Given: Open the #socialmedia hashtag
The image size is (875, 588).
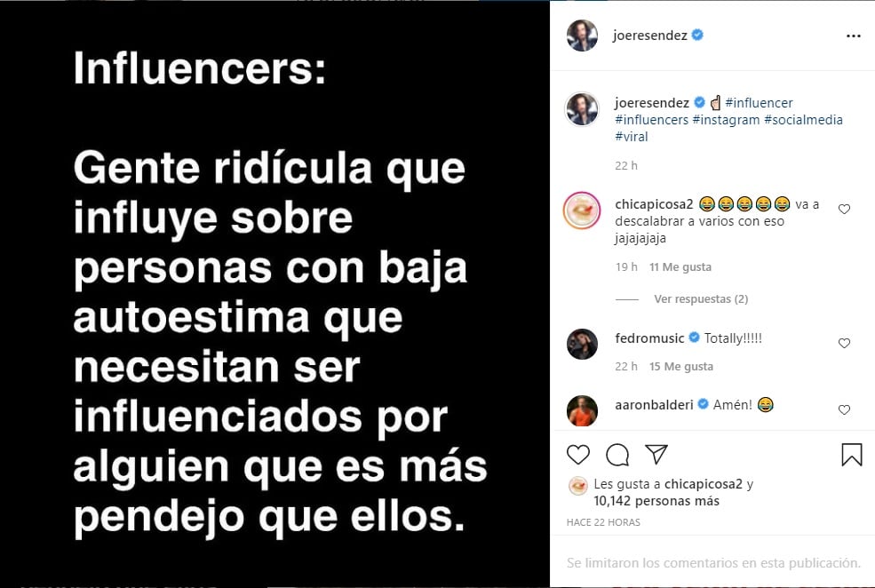Looking at the screenshot, I should pos(803,119).
